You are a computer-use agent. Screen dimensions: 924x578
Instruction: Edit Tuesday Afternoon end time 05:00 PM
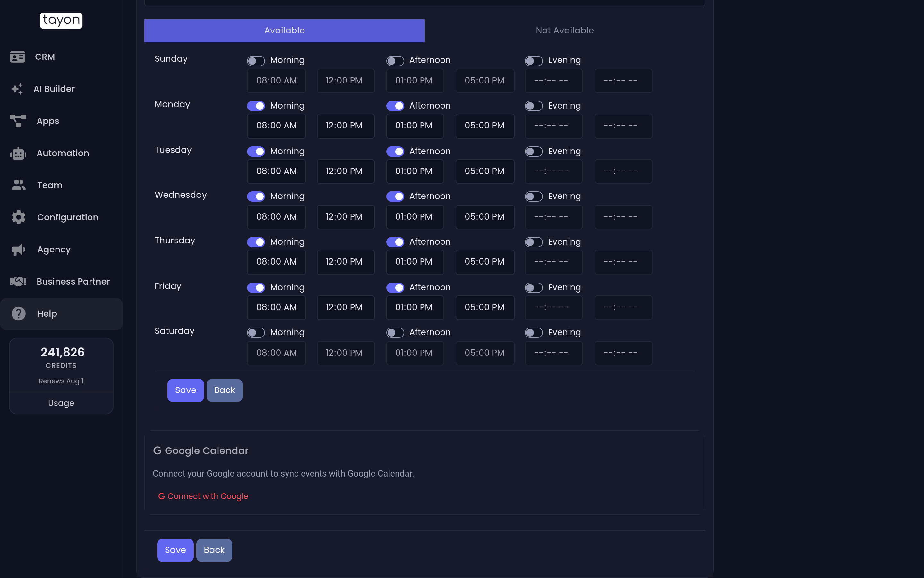(484, 171)
